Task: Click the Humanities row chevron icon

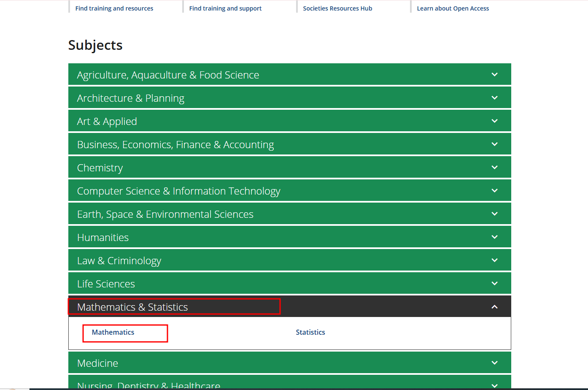Action: pyautogui.click(x=494, y=237)
